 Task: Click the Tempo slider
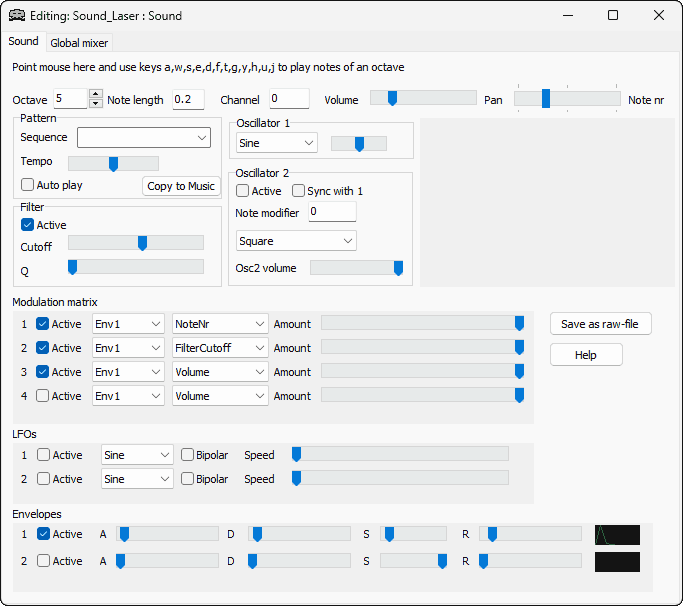point(113,164)
